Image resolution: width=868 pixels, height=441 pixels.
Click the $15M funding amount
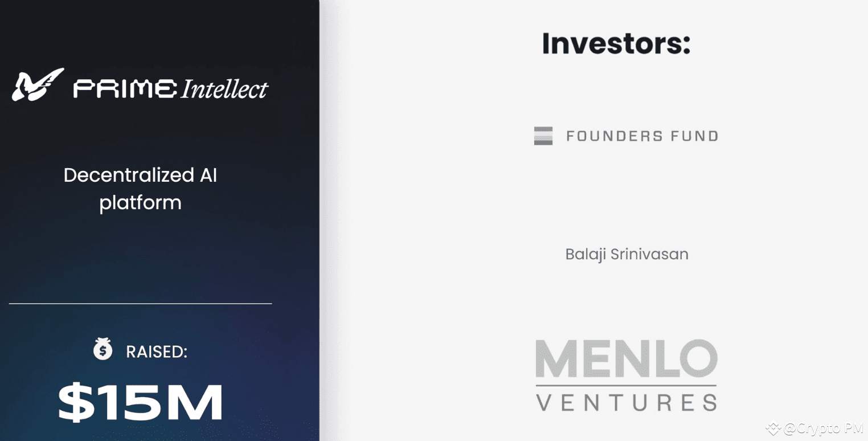click(140, 402)
